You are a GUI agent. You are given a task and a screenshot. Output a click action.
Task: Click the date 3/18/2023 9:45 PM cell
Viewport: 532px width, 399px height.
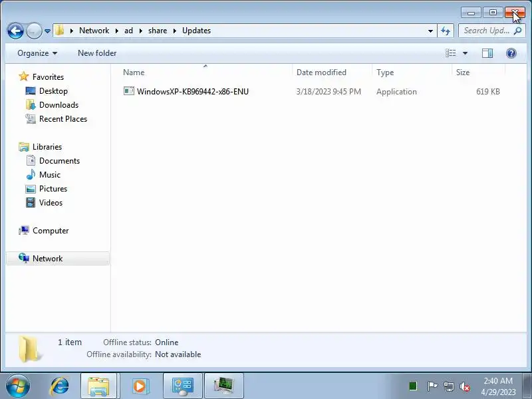tap(329, 92)
